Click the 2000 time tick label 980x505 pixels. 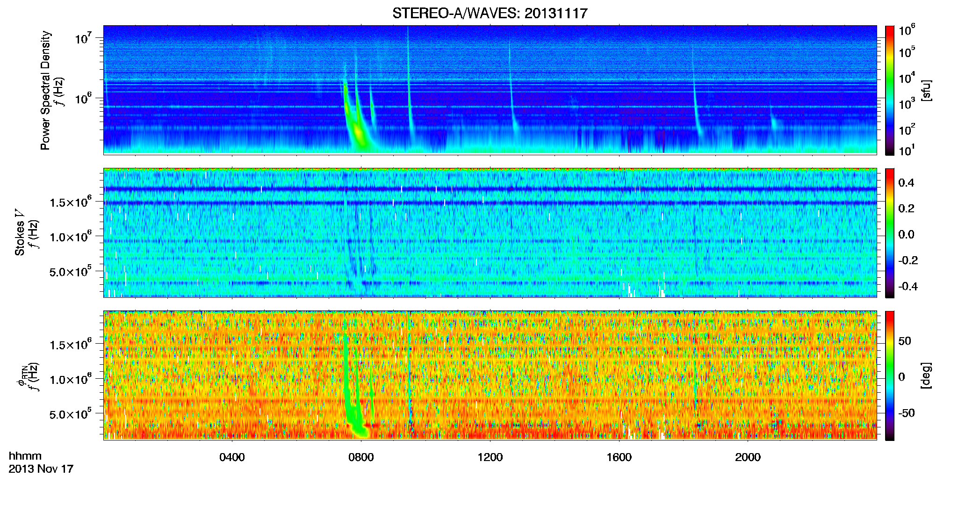[748, 457]
